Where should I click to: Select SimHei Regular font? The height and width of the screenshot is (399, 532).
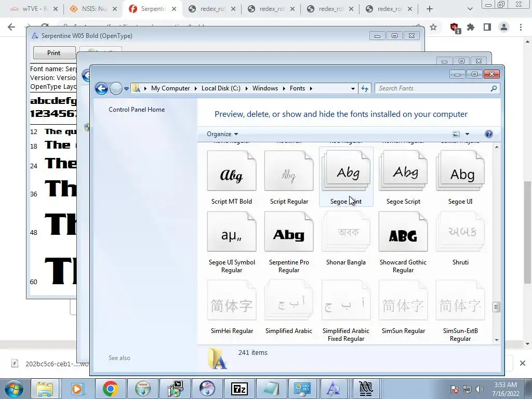[x=231, y=300]
